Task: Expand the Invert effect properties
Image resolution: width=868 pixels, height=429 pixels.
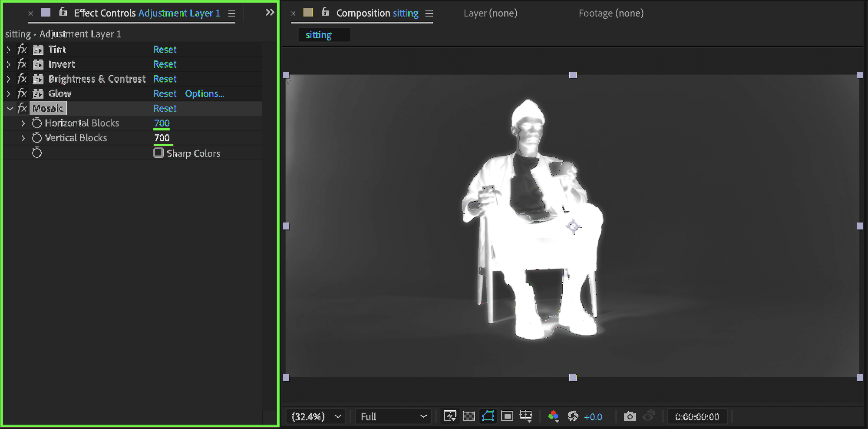Action: point(8,64)
